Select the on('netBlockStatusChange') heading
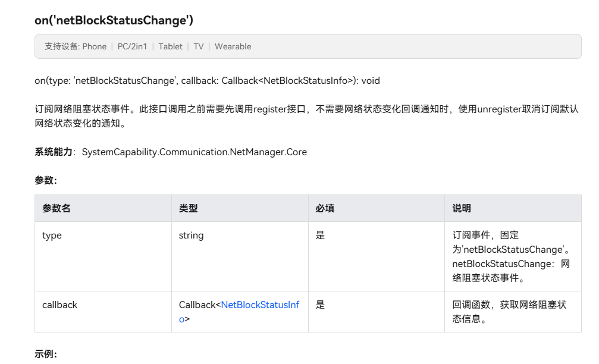Screen dimensions: 599x364 (x=114, y=20)
